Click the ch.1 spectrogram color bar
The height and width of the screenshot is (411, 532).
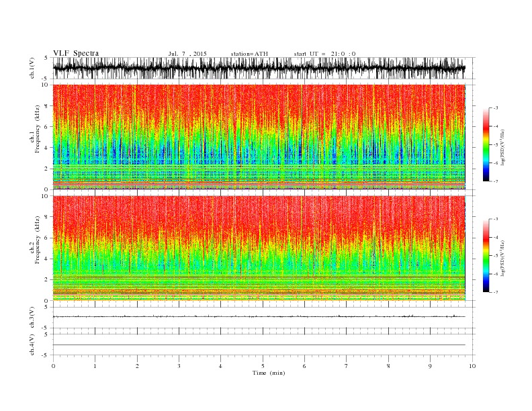(486, 145)
